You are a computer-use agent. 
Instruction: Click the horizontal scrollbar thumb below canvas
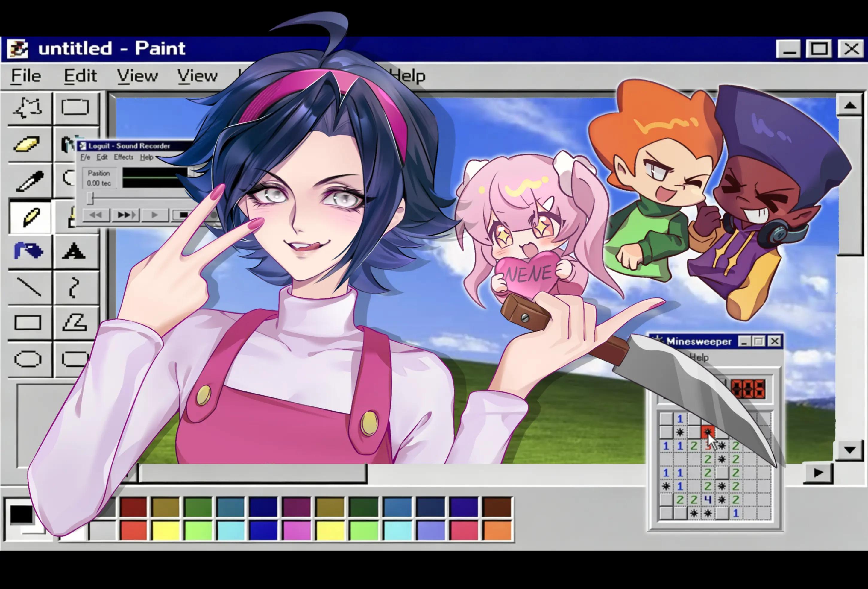point(253,473)
